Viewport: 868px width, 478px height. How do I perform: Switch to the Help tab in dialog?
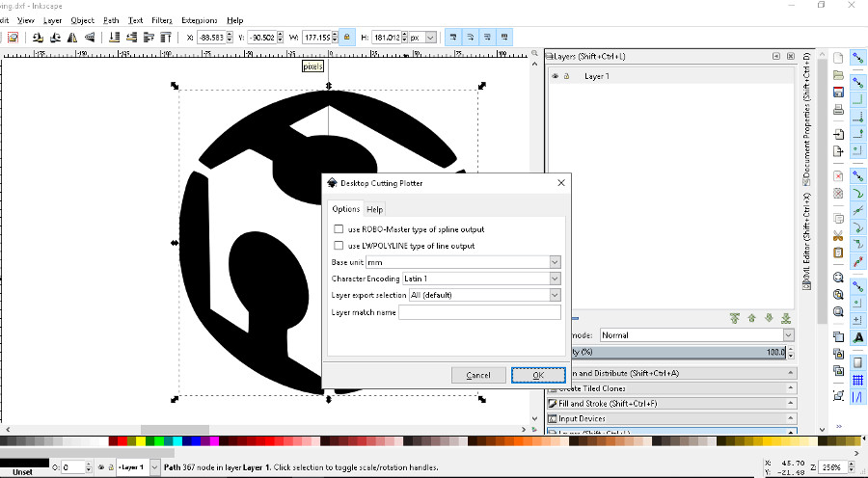375,209
